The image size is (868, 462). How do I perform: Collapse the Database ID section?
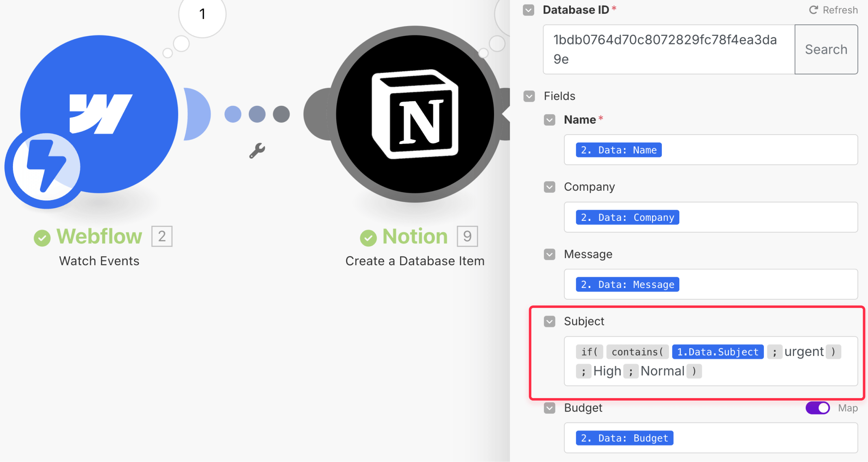[529, 10]
